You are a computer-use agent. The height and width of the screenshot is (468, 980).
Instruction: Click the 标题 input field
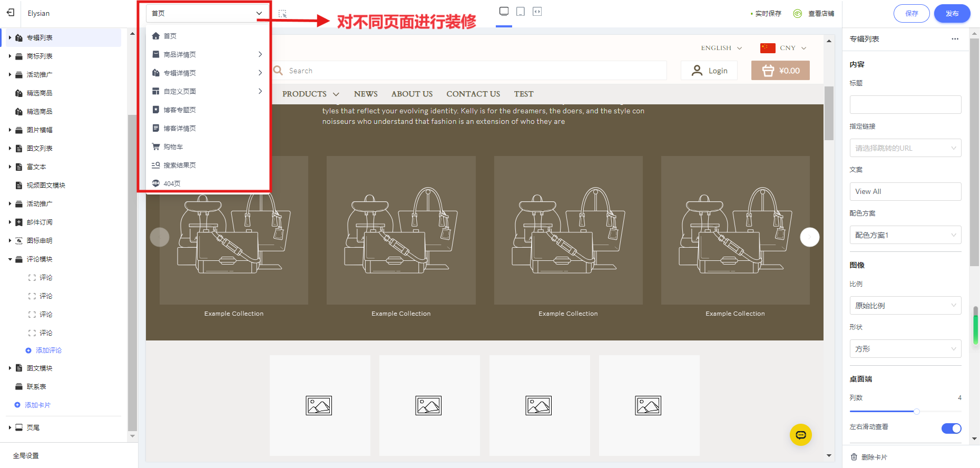pos(905,104)
